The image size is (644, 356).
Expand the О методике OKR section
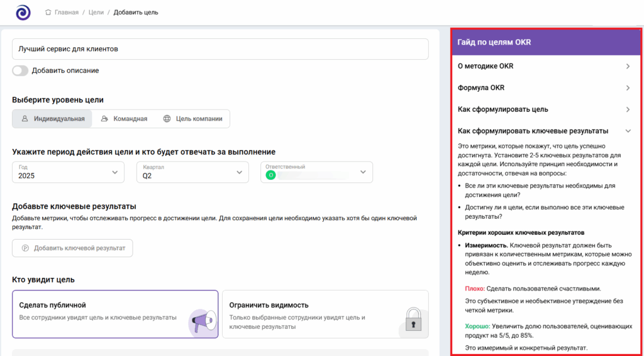pos(544,66)
